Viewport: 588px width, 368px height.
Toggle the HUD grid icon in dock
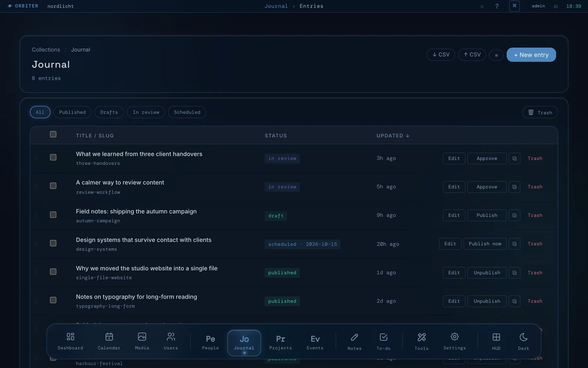point(496,342)
